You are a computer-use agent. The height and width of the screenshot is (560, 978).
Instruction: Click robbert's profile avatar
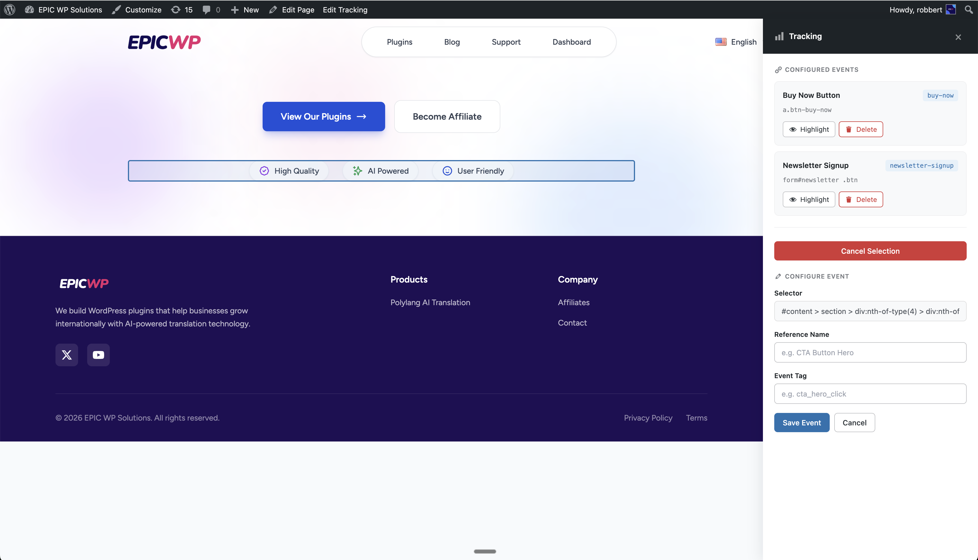coord(951,10)
